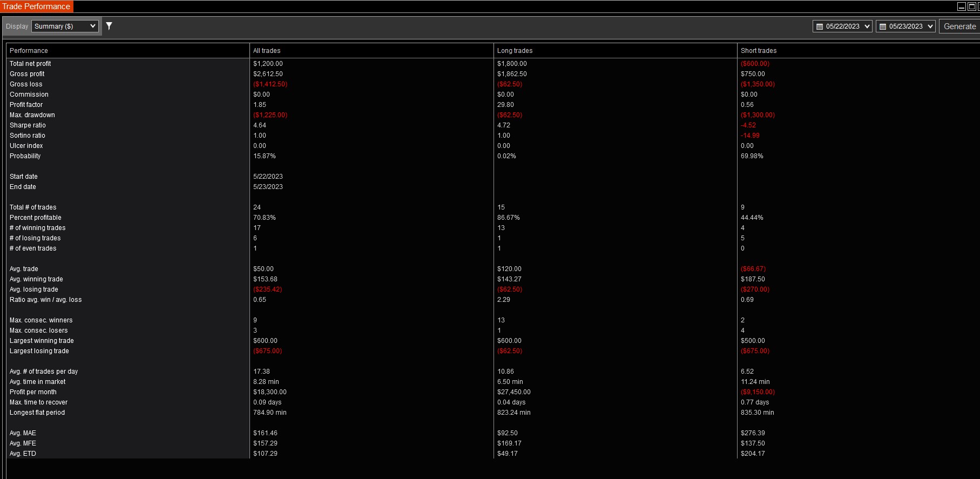Click Ratio avg. win / avg. loss label
980x479 pixels.
tap(46, 300)
